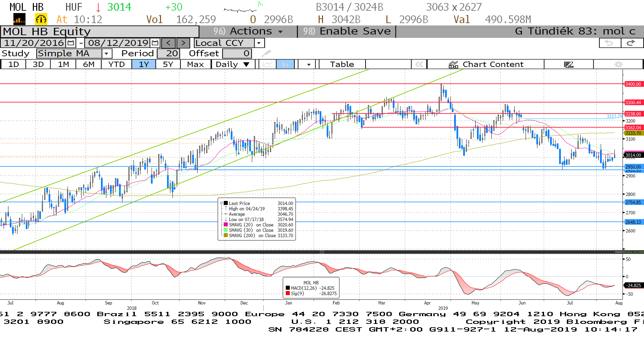644x348 pixels.
Task: Open the annotations edit icon
Action: point(569,64)
